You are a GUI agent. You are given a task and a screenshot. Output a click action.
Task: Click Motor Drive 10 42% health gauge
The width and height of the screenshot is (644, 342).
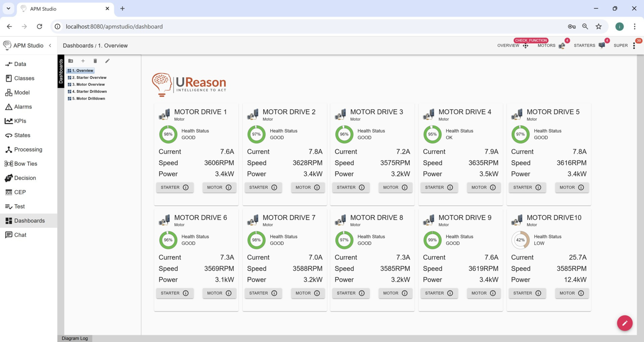point(520,240)
